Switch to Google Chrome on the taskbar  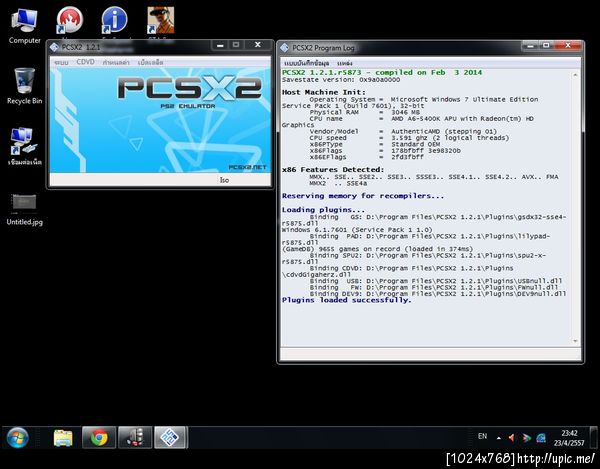click(99, 437)
